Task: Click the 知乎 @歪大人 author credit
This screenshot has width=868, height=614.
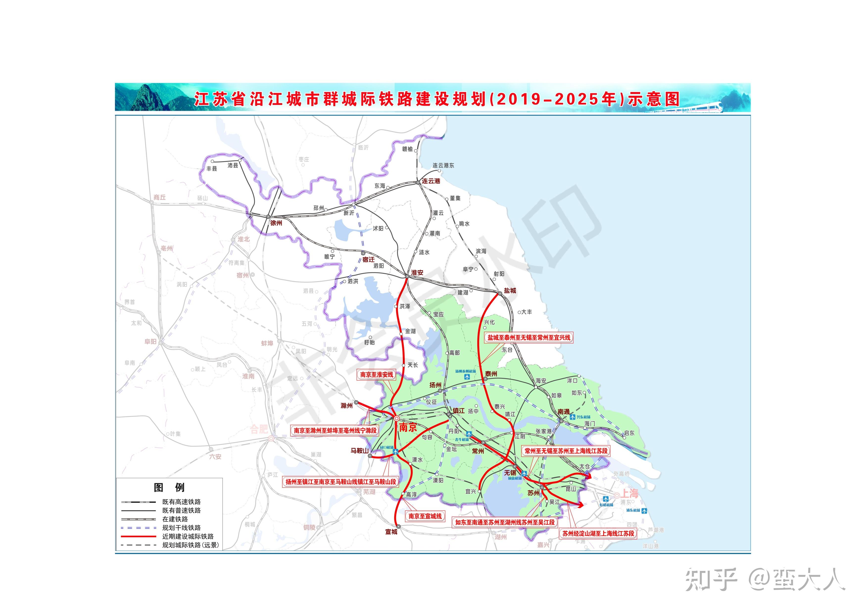Action: coord(765,579)
